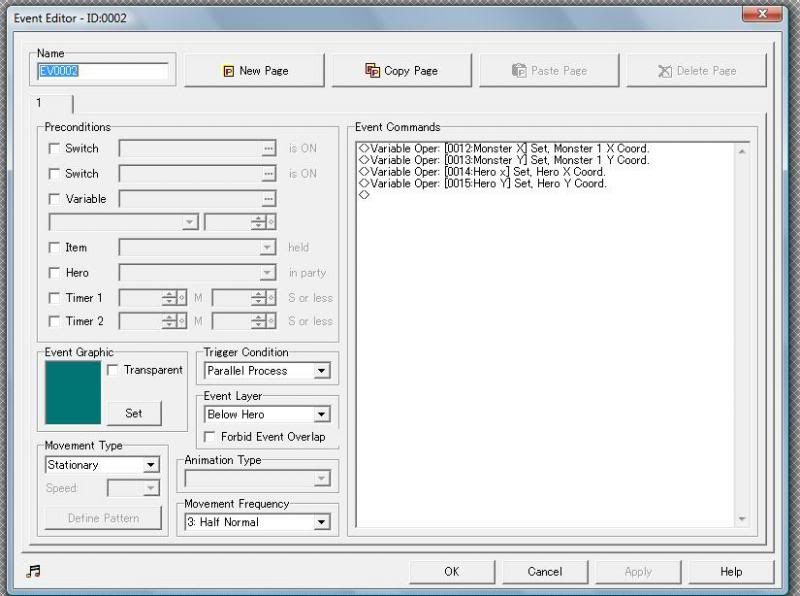Viewport: 800px width, 596px height.
Task: Expand the Movement Frequency dropdown
Action: pos(321,522)
